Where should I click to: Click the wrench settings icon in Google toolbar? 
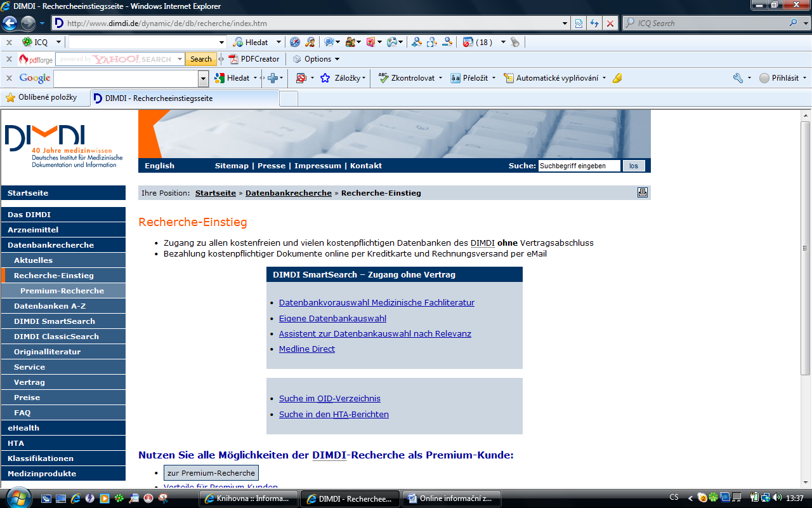coord(738,78)
